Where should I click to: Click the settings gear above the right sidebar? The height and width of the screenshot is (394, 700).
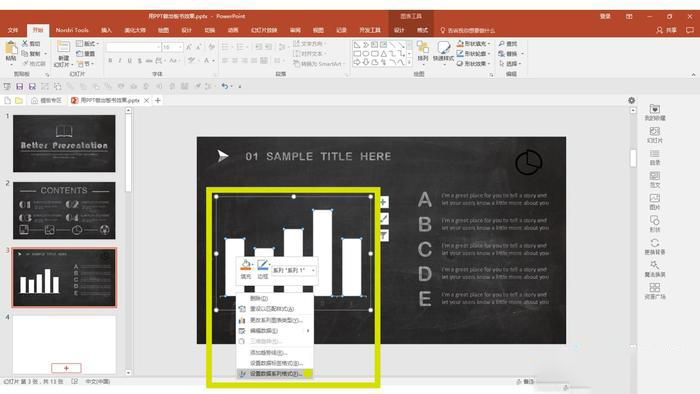(x=631, y=100)
